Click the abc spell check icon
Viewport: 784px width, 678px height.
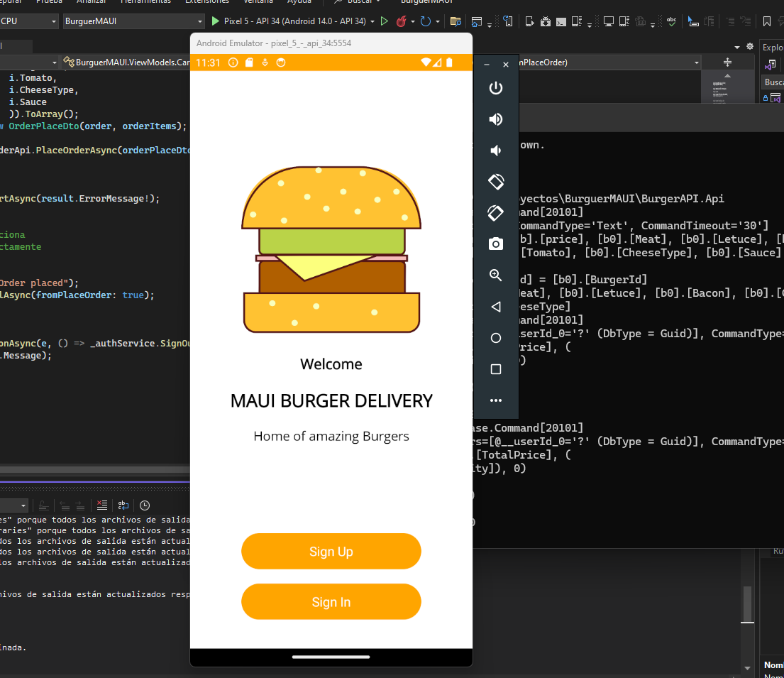tap(671, 21)
